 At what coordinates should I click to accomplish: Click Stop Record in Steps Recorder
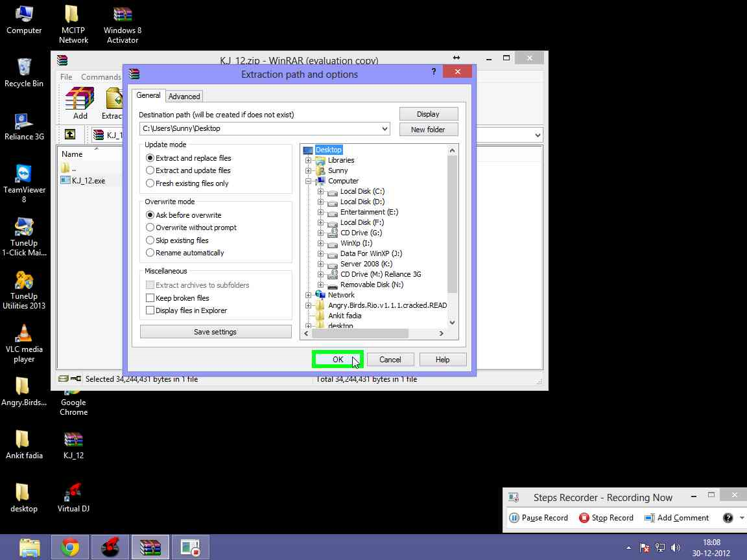(x=606, y=518)
